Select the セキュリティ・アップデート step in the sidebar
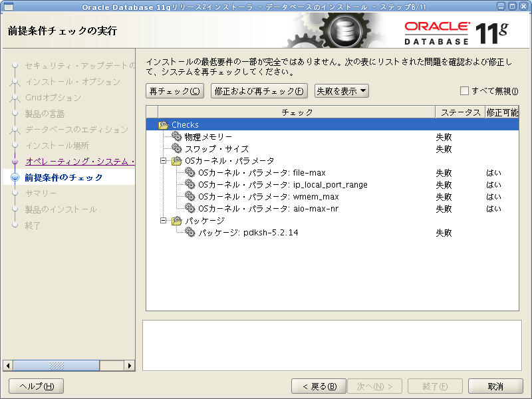 pyautogui.click(x=80, y=65)
